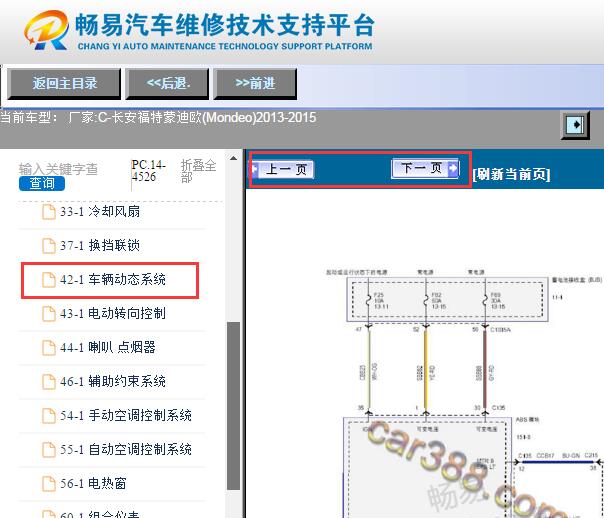
Task: Click the document icon beside 42-1 车辆动态系统
Action: (x=49, y=280)
